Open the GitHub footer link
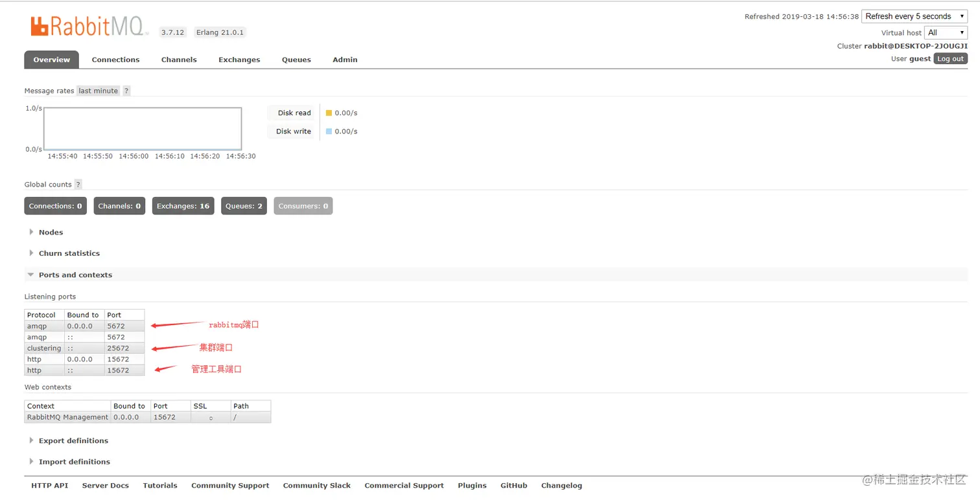 (514, 485)
